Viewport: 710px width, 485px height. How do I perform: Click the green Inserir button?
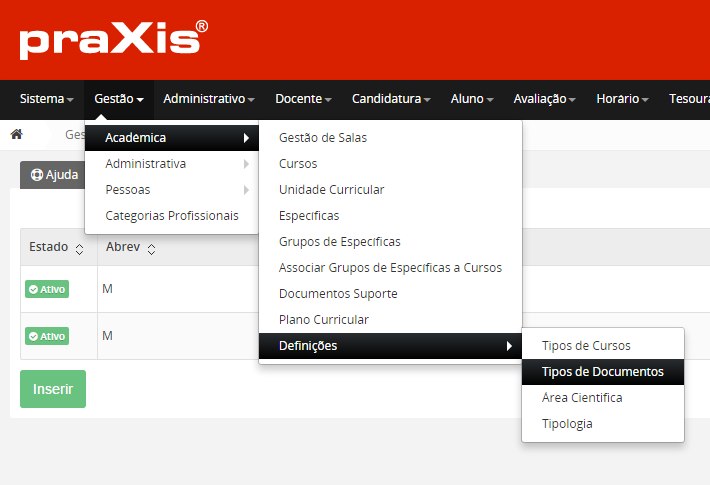pos(53,389)
